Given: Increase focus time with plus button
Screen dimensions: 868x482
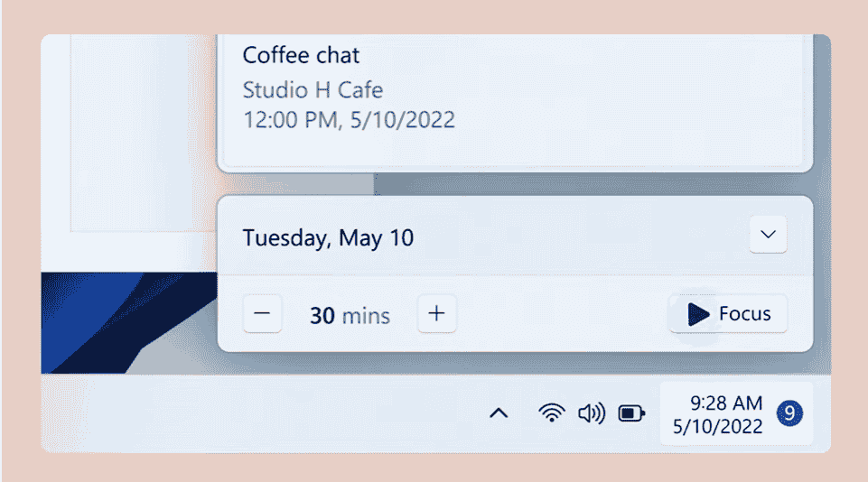Looking at the screenshot, I should click(437, 313).
